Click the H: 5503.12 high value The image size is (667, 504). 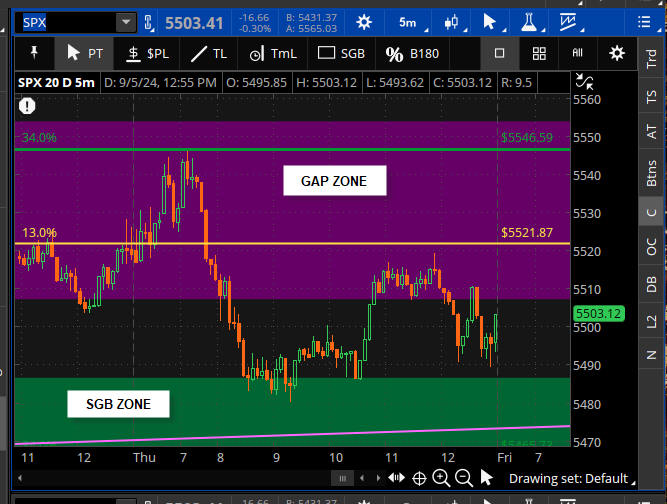tap(326, 83)
